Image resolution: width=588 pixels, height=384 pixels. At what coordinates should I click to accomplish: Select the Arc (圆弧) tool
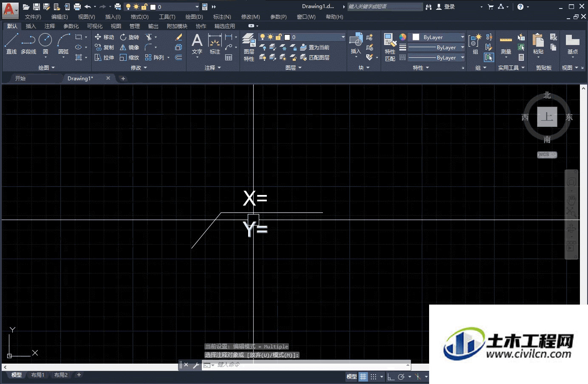(x=63, y=44)
